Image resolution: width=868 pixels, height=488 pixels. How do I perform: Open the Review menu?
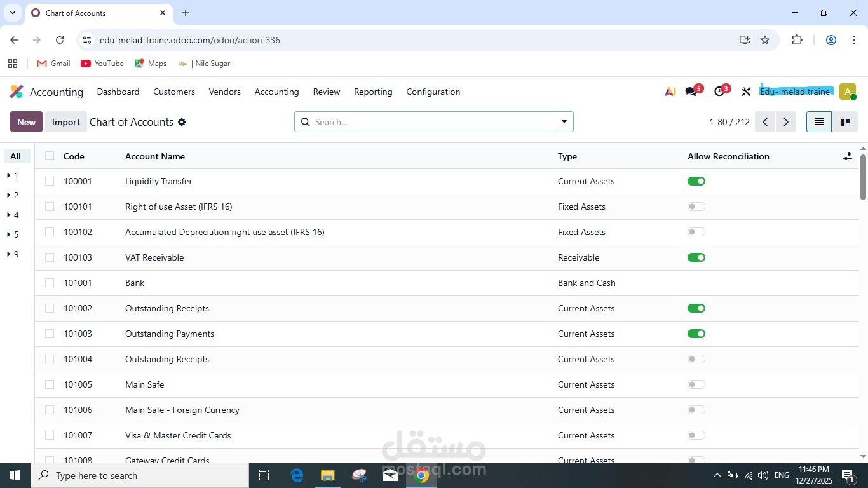pos(327,91)
